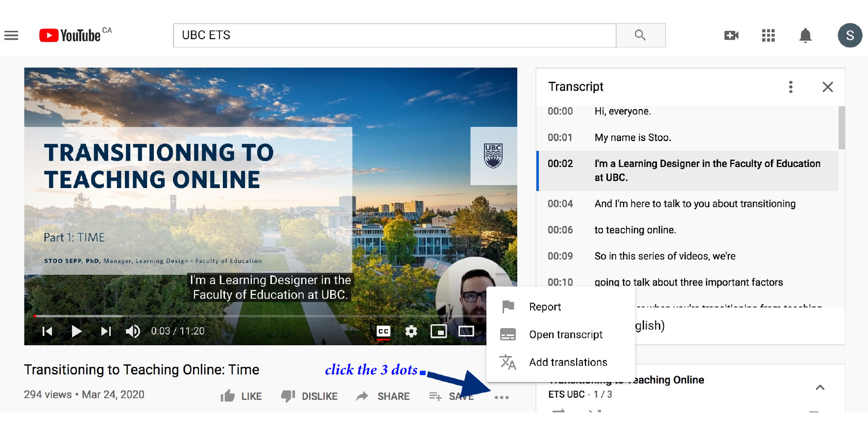The height and width of the screenshot is (430, 868).
Task: Open the account avatar S
Action: coord(850,35)
